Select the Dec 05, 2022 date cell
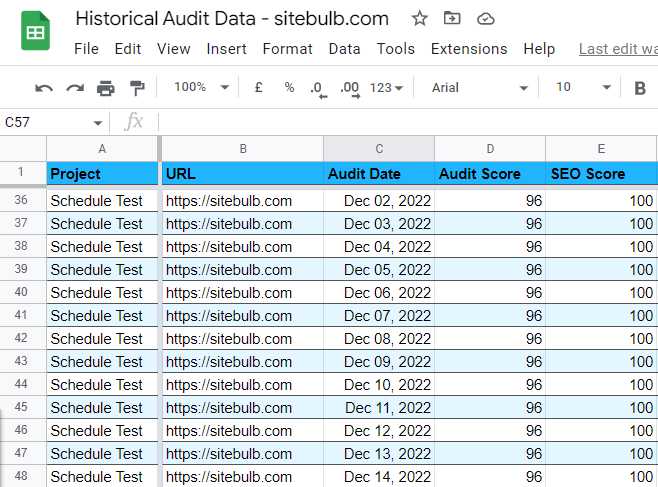 (379, 270)
